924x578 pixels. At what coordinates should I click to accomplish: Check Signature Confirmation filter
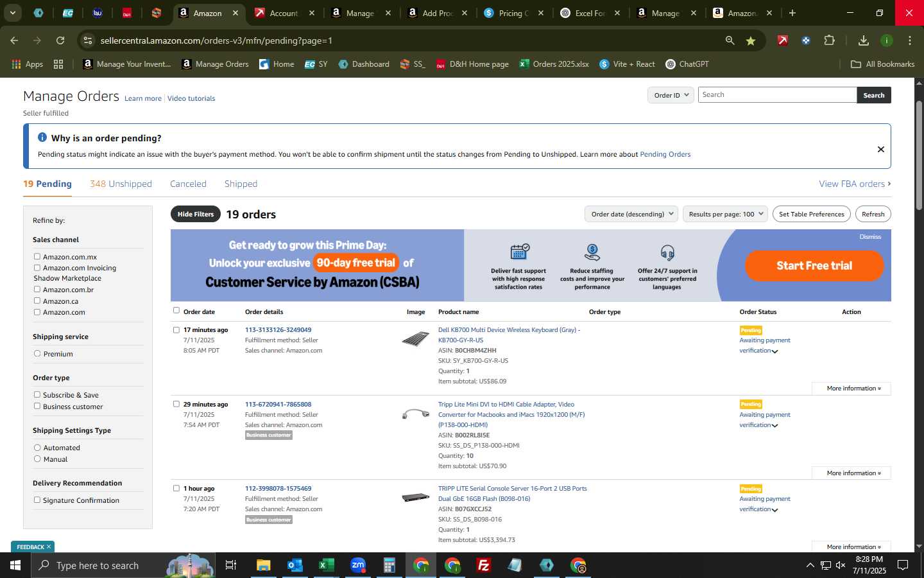point(37,500)
